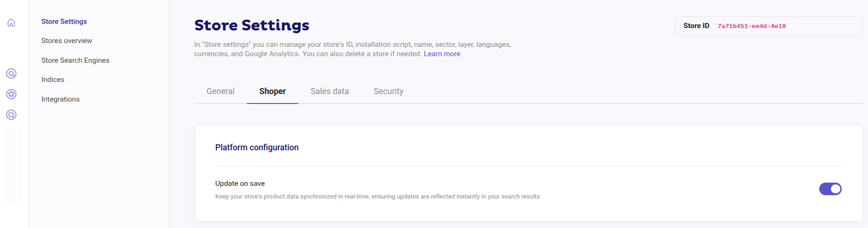This screenshot has width=868, height=228.
Task: Open the search (magnifier) icon in the left rail
Action: [x=11, y=74]
